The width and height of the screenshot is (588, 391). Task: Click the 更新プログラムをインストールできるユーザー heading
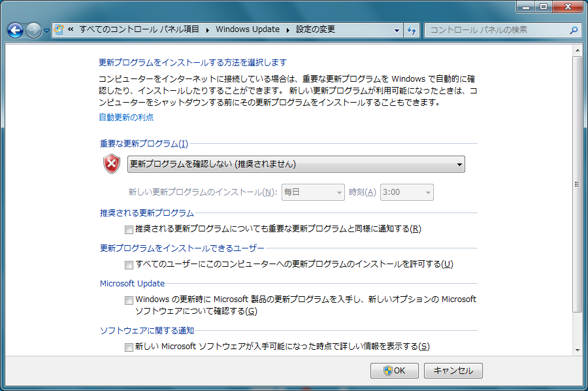click(182, 248)
